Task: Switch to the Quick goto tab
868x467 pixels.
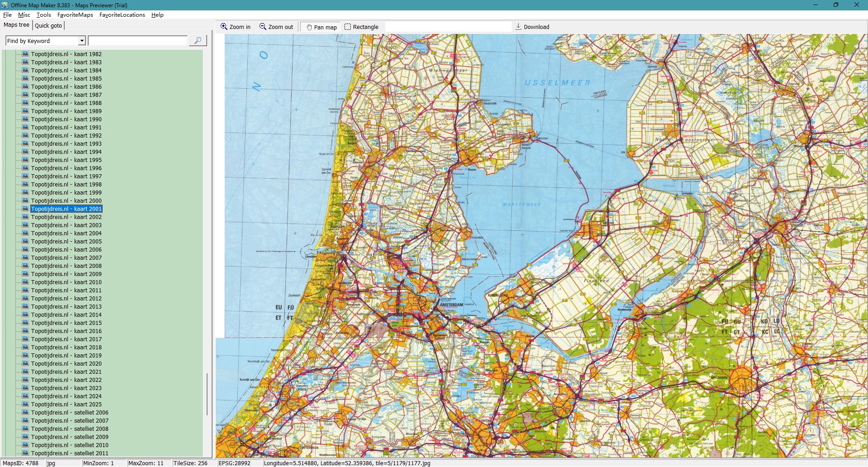Action: tap(48, 25)
